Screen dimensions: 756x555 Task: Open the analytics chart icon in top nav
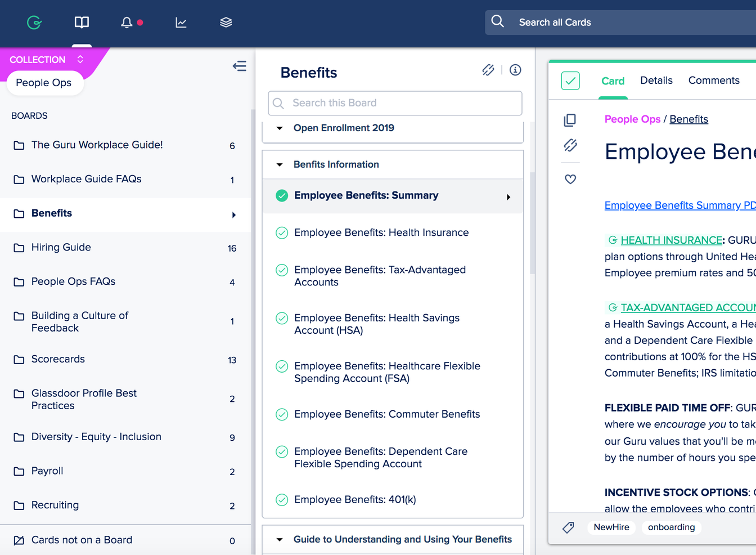pyautogui.click(x=181, y=22)
